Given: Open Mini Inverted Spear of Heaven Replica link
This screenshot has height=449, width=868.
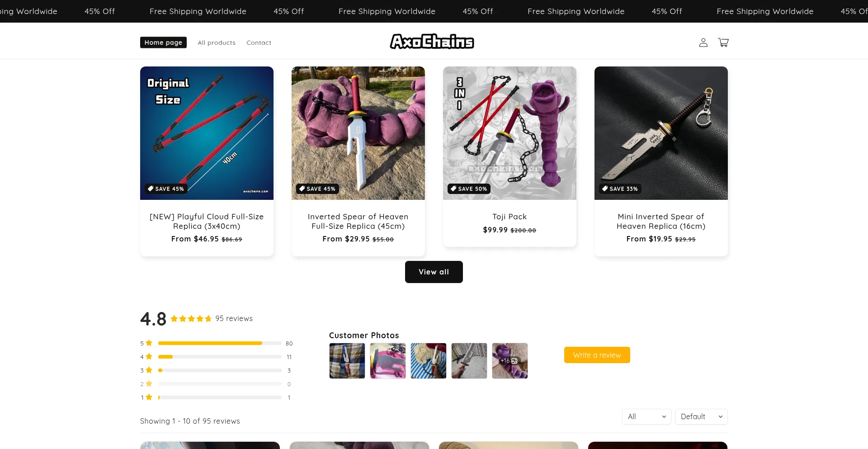Looking at the screenshot, I should pos(661,222).
